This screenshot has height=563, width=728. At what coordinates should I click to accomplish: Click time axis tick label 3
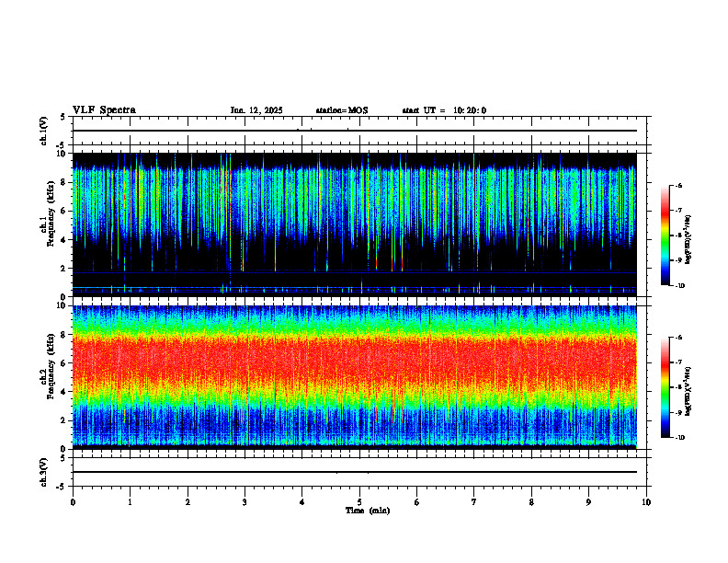pyautogui.click(x=245, y=502)
